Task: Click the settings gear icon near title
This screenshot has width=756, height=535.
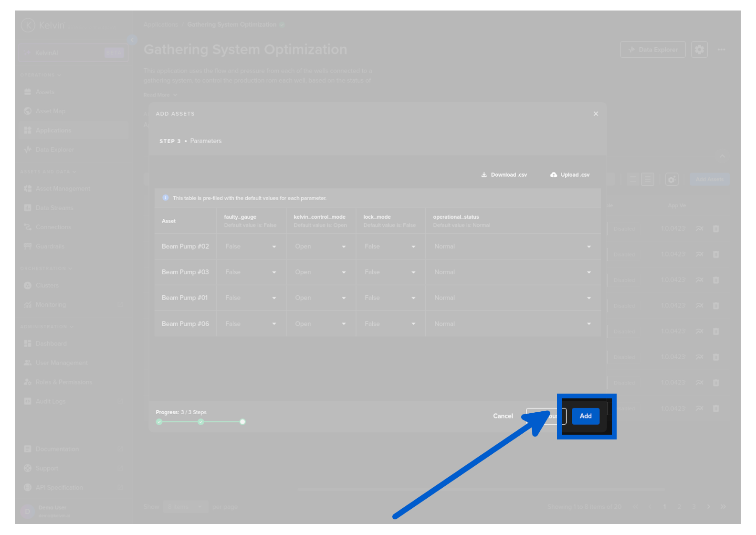Action: [699, 49]
